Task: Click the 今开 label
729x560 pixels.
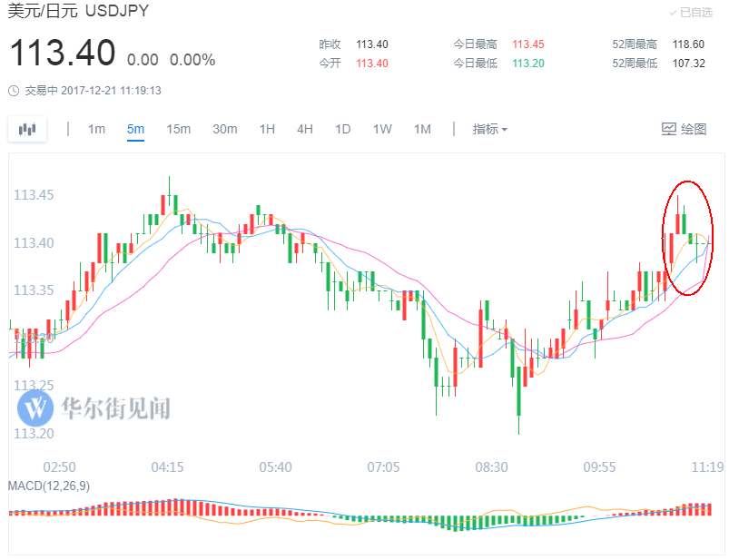Action: tap(330, 64)
